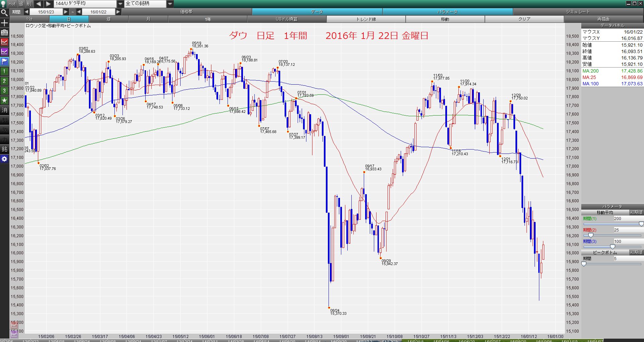Viewport: 644px width, 342px height.
Task: Step end date 16/01/22 backward
Action: [x=79, y=12]
